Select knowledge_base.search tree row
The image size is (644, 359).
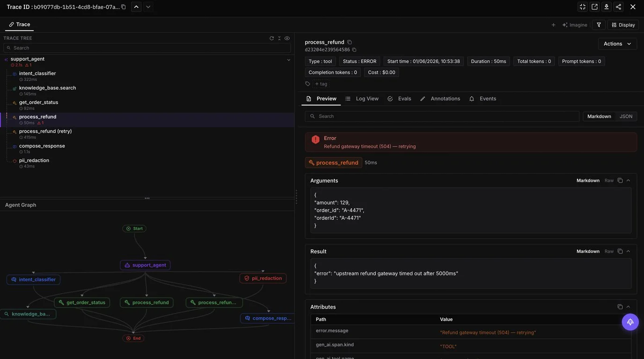tap(147, 91)
